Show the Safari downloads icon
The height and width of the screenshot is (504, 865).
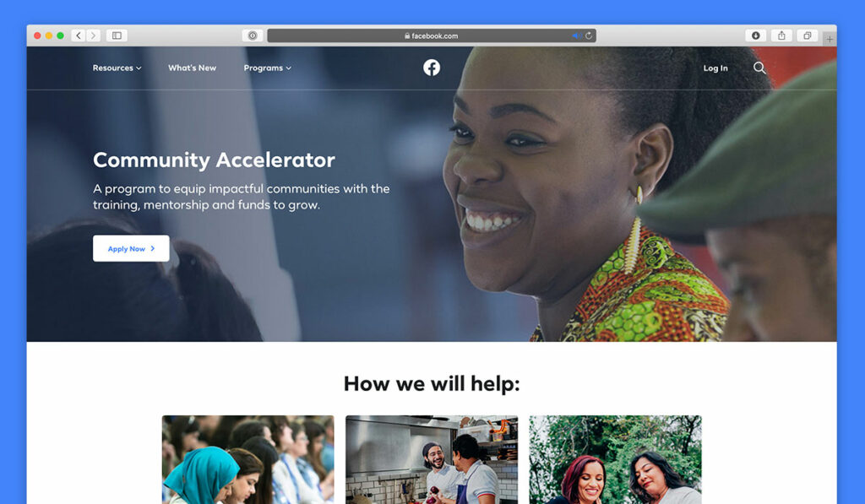coord(756,35)
